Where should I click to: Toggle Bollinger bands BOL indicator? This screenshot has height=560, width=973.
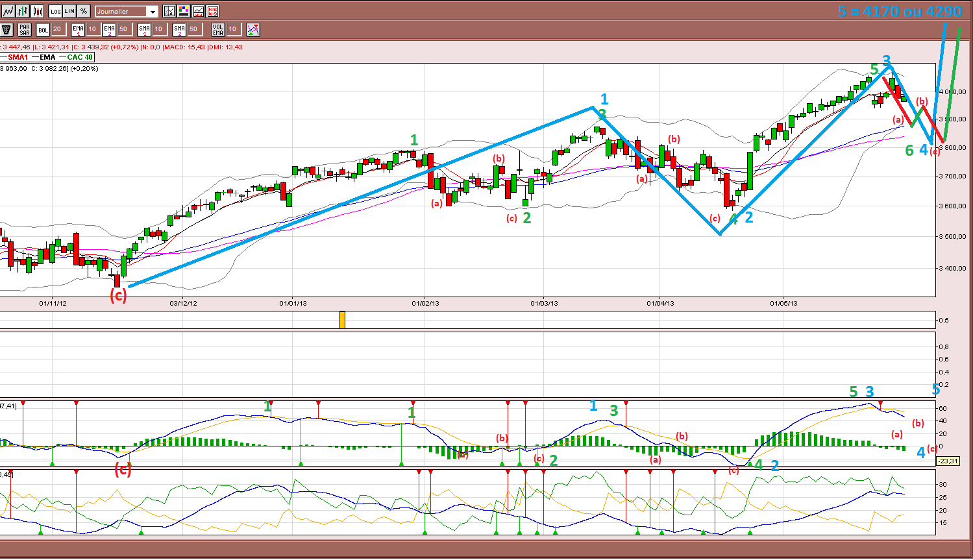(43, 29)
